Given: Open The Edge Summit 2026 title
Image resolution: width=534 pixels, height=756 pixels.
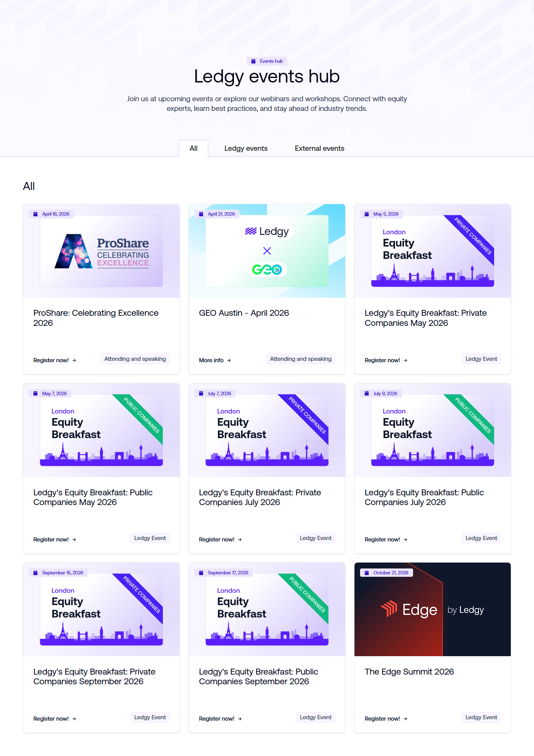Looking at the screenshot, I should [409, 672].
